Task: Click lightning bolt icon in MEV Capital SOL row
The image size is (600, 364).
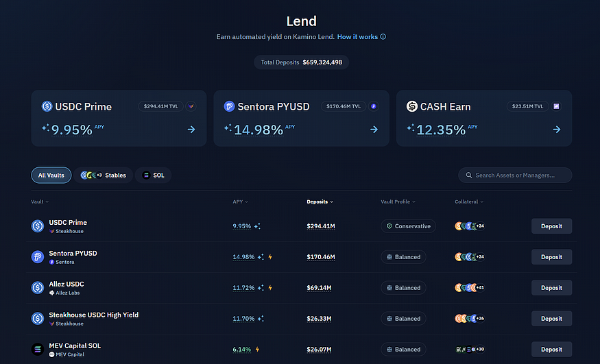Action: (x=258, y=349)
